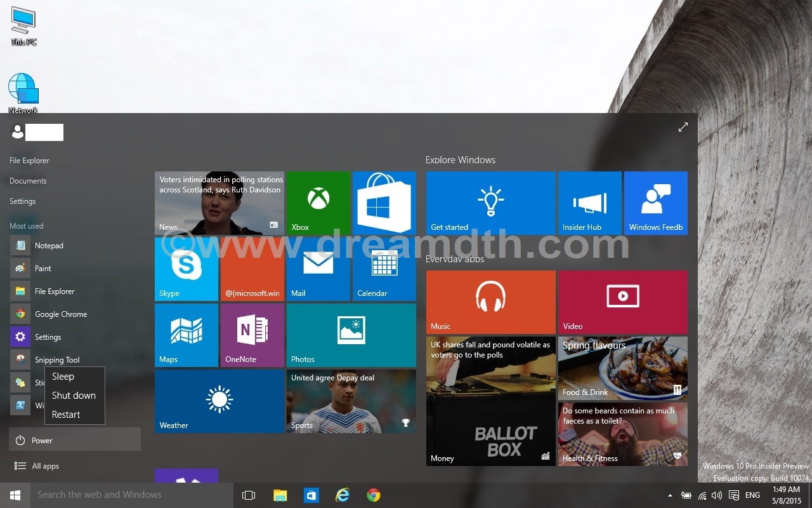The height and width of the screenshot is (508, 812).
Task: Open File Explorer in Most used list
Action: 74,291
